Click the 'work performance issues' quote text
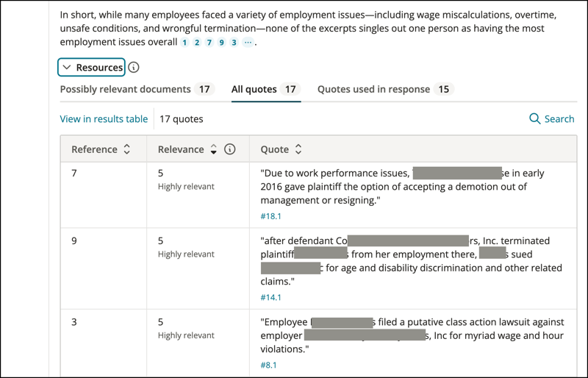 click(351, 173)
